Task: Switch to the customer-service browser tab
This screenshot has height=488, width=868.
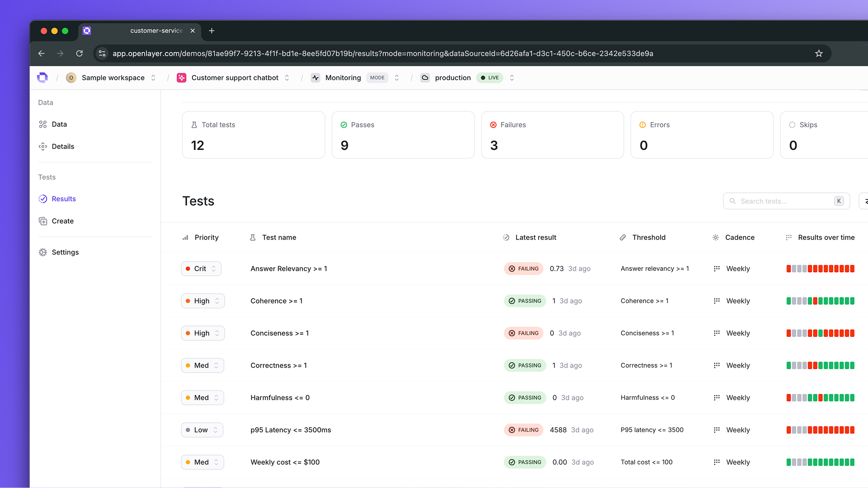Action: point(140,31)
